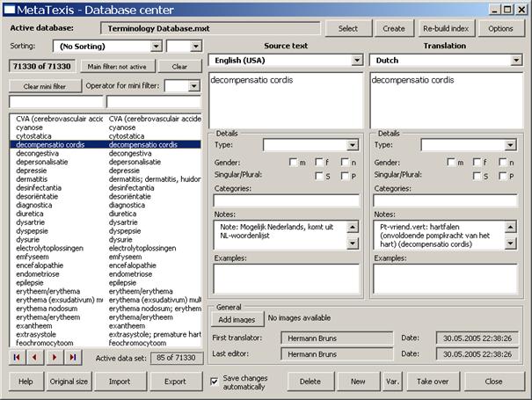Image resolution: width=532 pixels, height=400 pixels.
Task: Click right mini filter input field
Action: (154, 102)
